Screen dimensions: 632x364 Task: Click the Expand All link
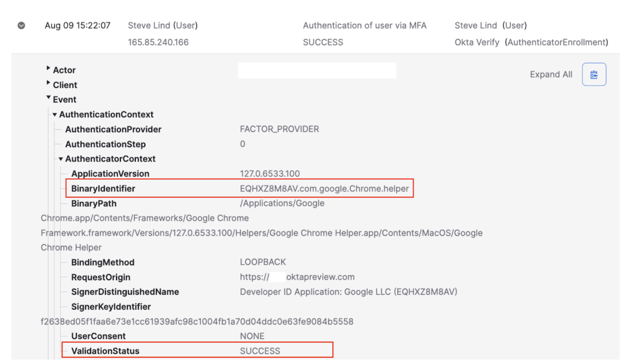coord(551,74)
